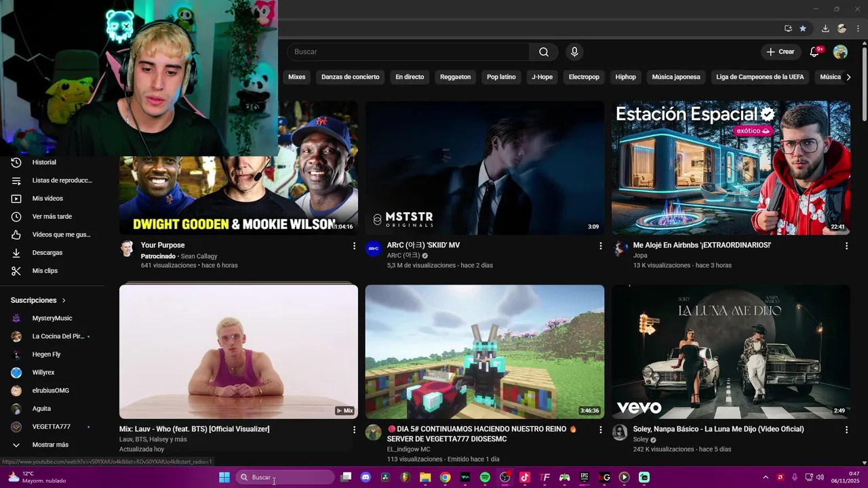Expand Suscripciones section chevron
Image resolution: width=868 pixels, height=488 pixels.
64,300
